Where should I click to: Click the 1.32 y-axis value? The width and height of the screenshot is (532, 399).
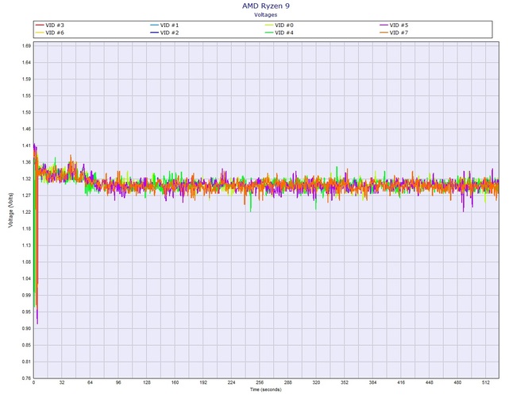[x=26, y=179]
